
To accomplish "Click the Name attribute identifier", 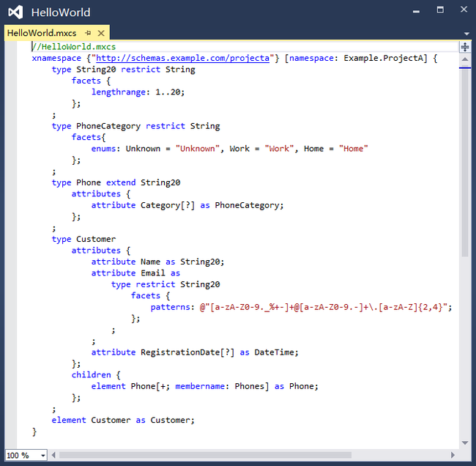I will click(150, 262).
